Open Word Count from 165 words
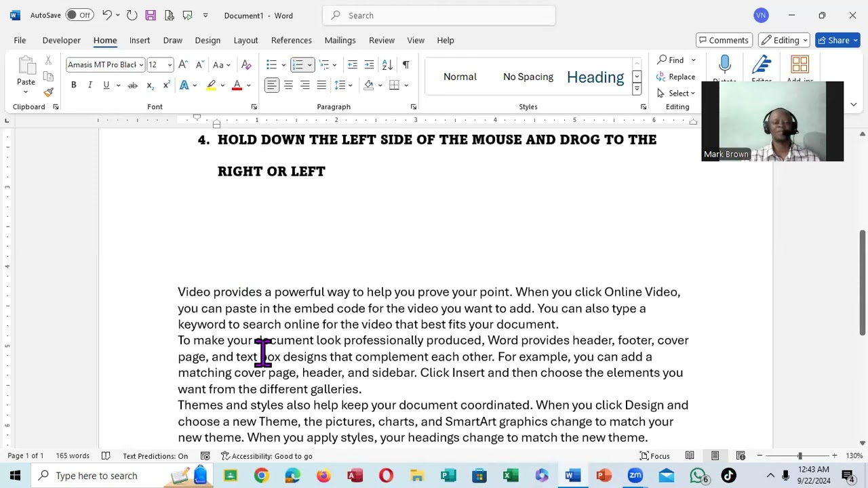Image resolution: width=868 pixels, height=488 pixels. (x=73, y=456)
